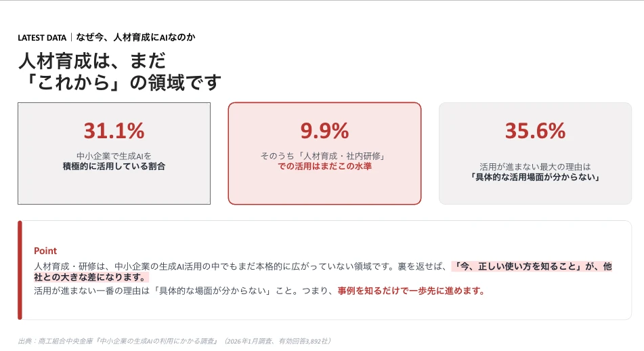The height and width of the screenshot is (351, 644).
Task: Click red caption での活用はまだこの水準
Action: [x=324, y=167]
